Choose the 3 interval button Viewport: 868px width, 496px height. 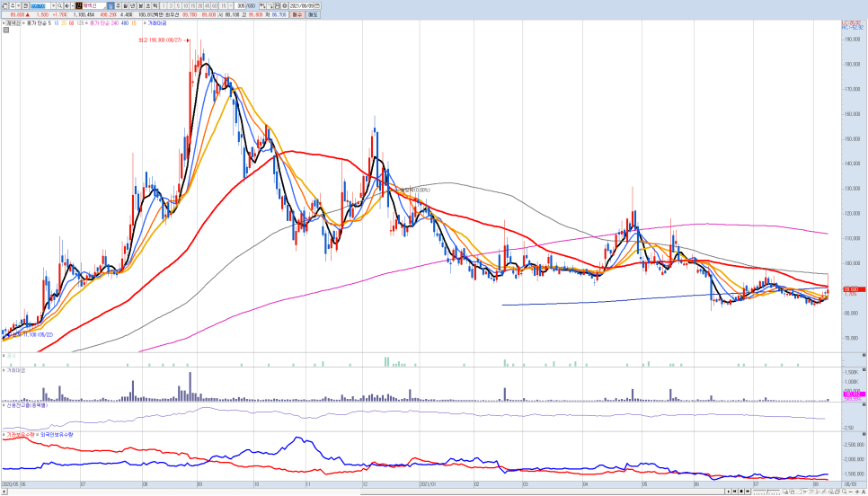[171, 5]
